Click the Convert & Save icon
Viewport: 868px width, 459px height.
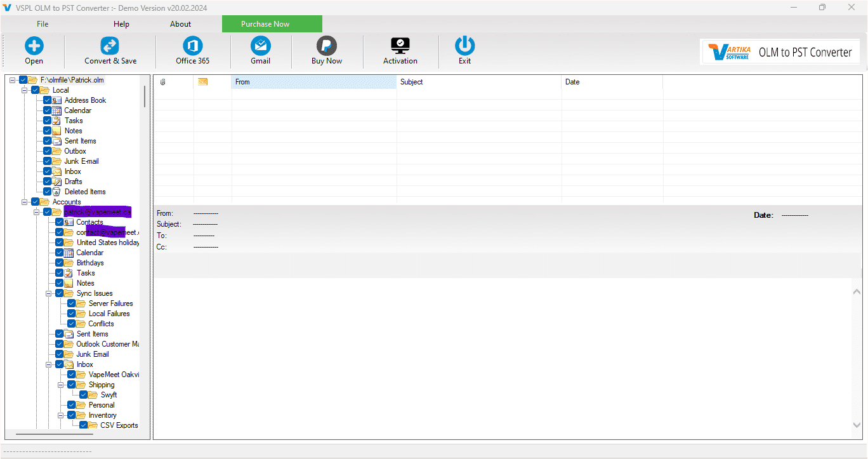click(110, 46)
